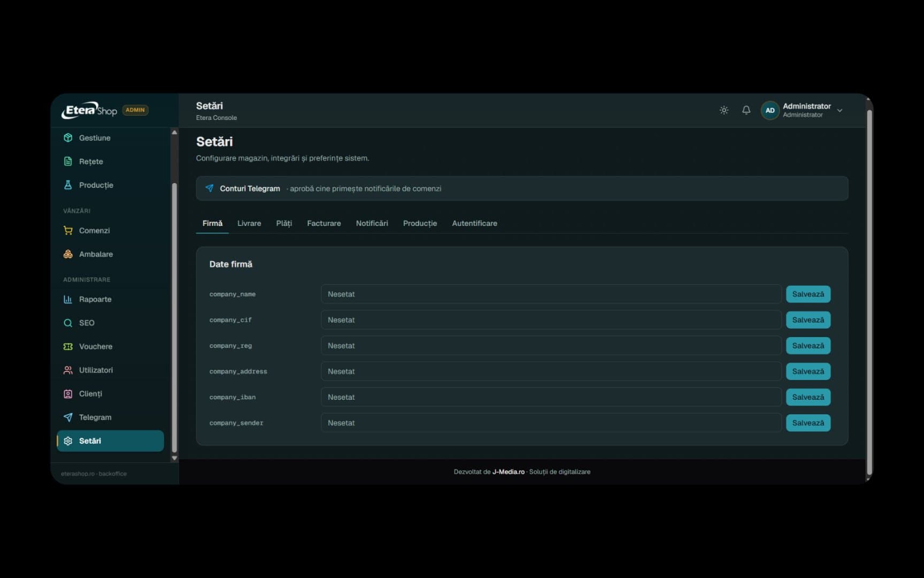
Task: Click the Gestiune cube icon in sidebar
Action: point(68,138)
